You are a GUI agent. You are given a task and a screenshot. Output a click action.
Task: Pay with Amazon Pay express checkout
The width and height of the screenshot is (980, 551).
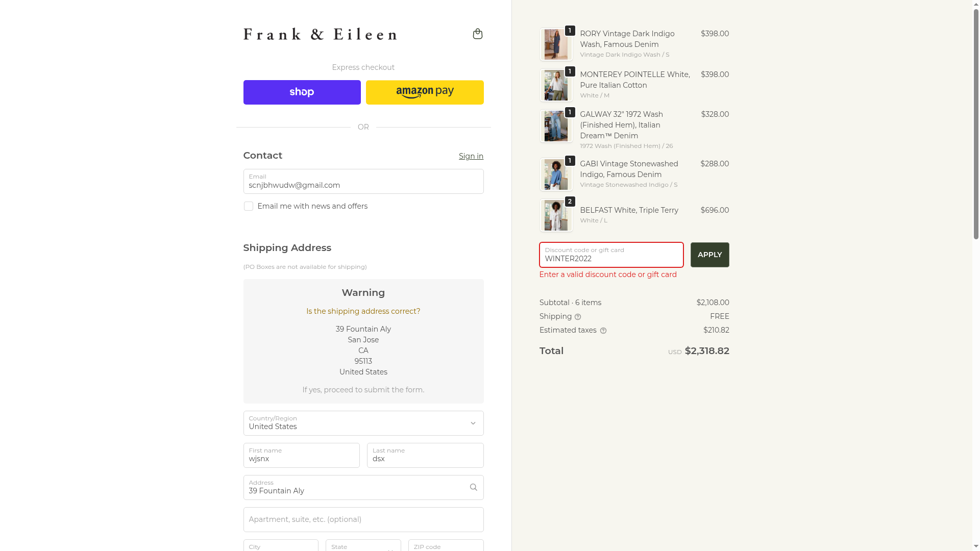pos(425,92)
